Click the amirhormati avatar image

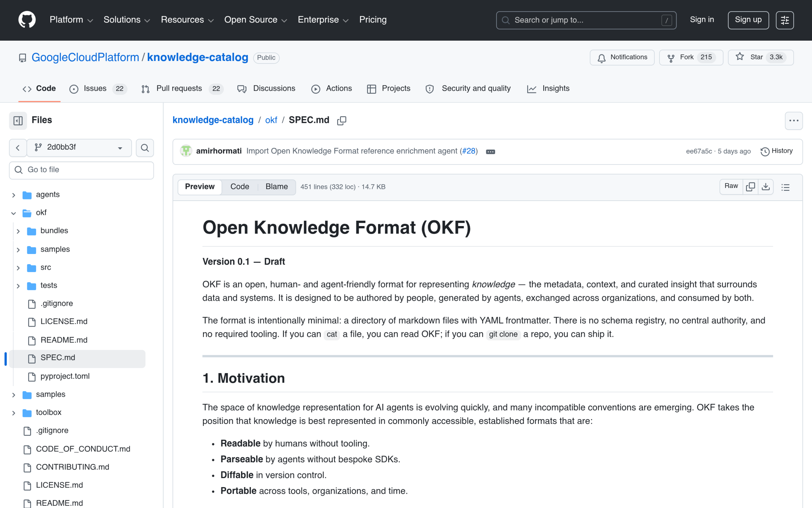pos(186,151)
